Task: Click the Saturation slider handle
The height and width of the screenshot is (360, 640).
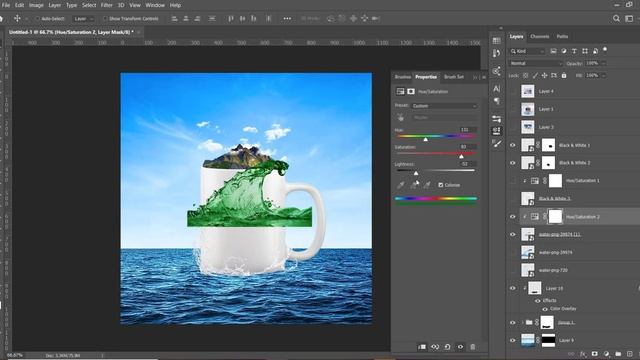Action: point(461,156)
